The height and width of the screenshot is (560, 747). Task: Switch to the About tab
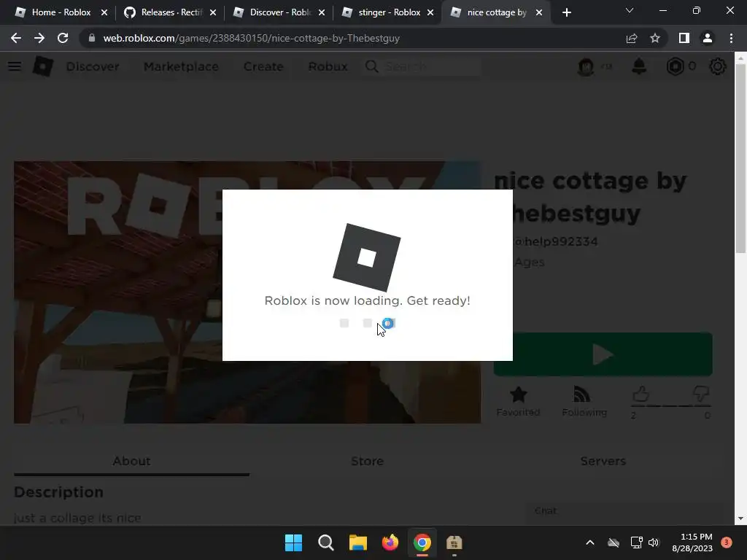tap(131, 461)
